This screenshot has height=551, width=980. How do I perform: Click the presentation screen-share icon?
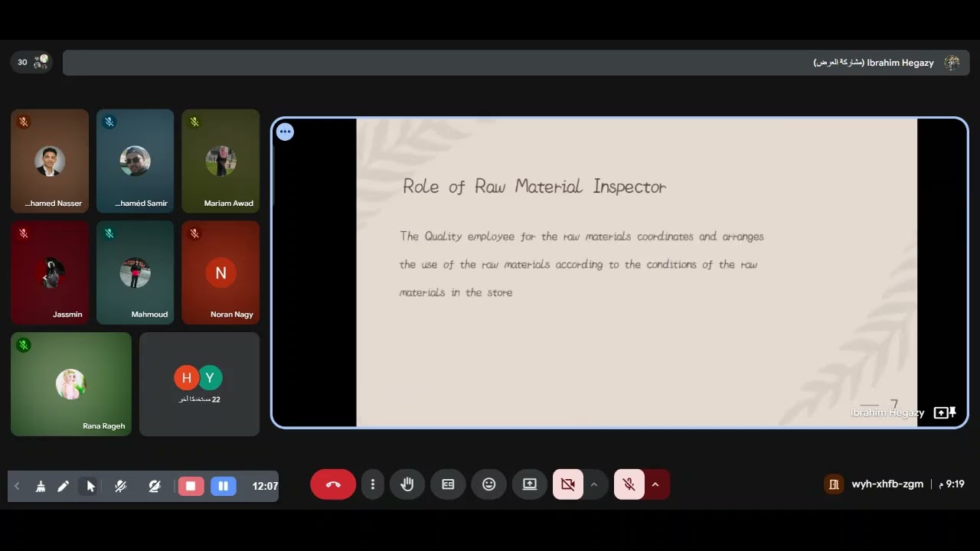pyautogui.click(x=941, y=412)
